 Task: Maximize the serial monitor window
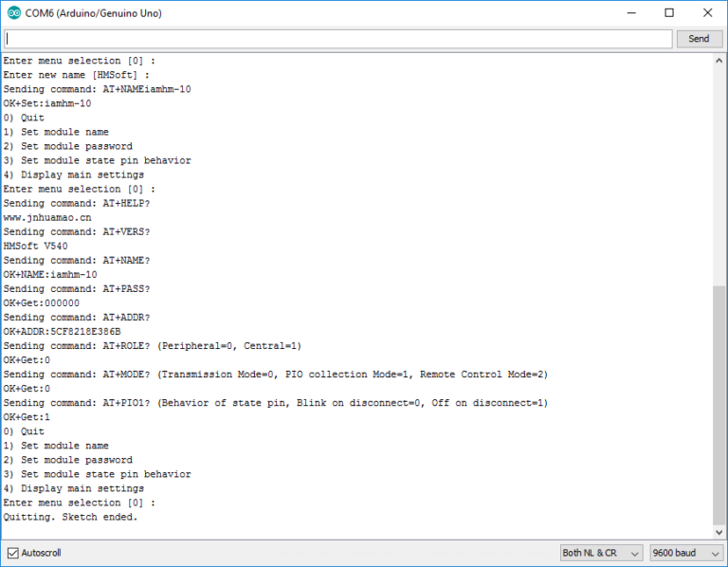[x=669, y=13]
